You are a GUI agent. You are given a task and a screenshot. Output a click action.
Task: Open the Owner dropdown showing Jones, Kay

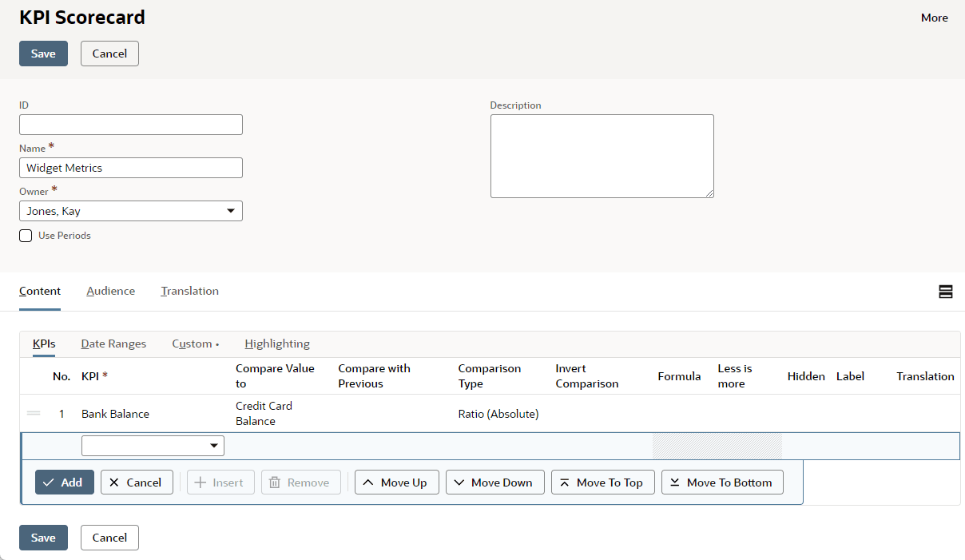pos(131,211)
